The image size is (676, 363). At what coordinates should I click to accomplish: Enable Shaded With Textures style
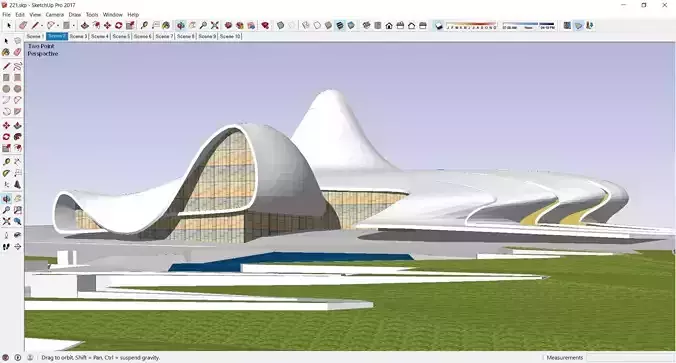pyautogui.click(x=340, y=26)
